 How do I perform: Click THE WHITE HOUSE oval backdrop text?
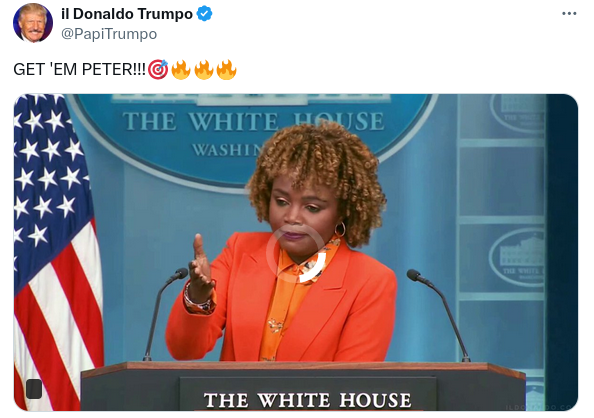(x=254, y=121)
